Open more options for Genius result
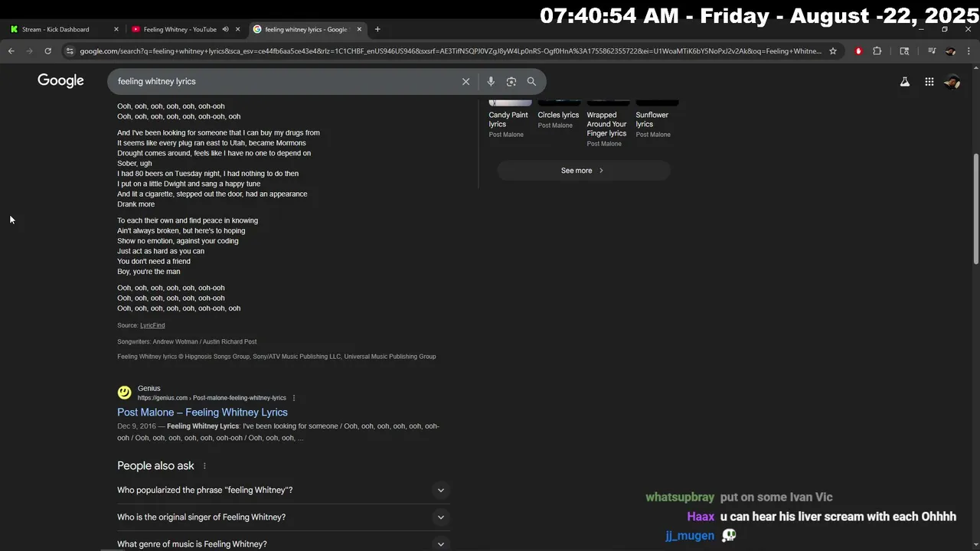The image size is (980, 551). coord(294,398)
